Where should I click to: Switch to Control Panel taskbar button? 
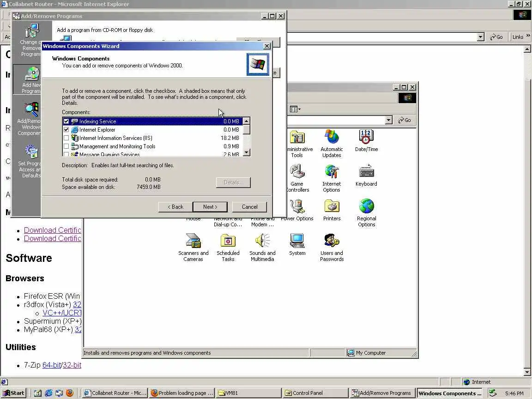coord(315,393)
